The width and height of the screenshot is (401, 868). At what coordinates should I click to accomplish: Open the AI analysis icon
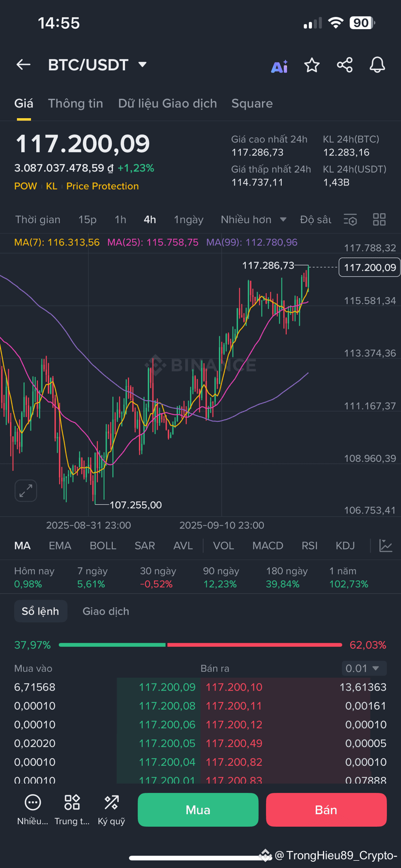point(279,66)
